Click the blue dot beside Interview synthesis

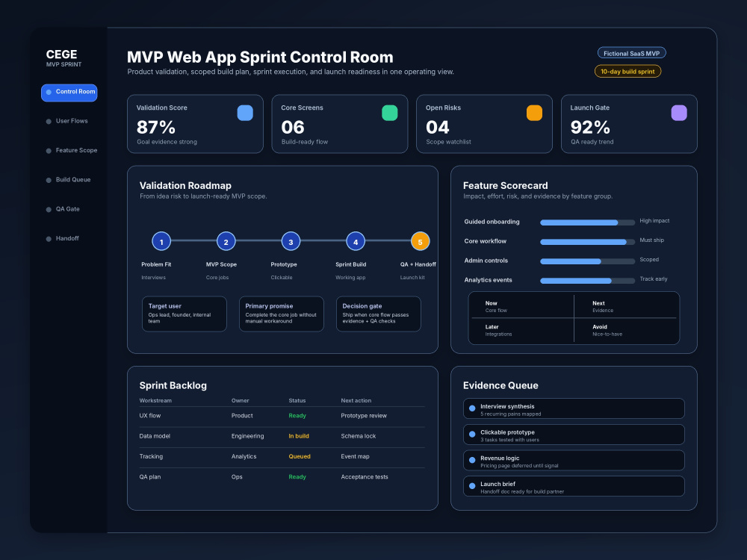472,408
